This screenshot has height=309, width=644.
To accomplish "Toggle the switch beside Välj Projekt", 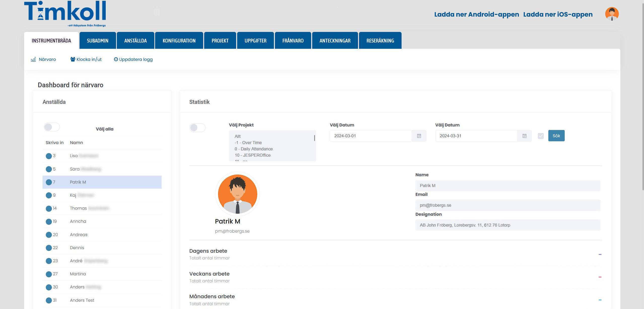I will click(x=197, y=128).
